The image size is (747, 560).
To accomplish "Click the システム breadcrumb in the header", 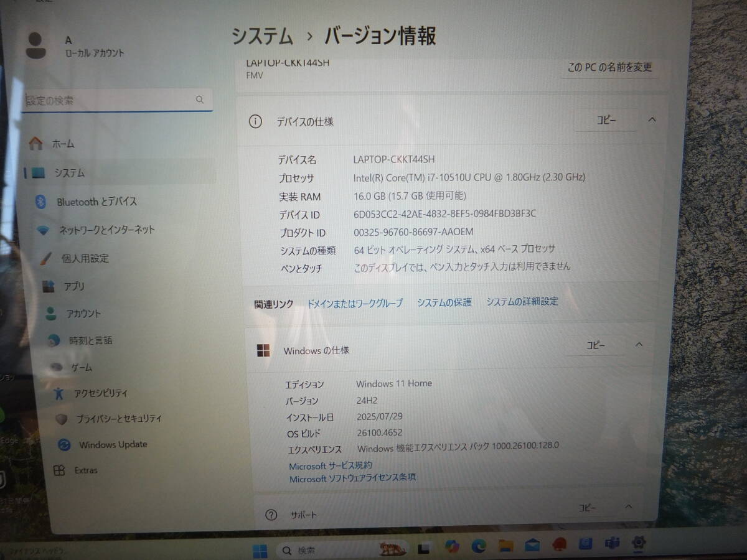I will click(262, 36).
